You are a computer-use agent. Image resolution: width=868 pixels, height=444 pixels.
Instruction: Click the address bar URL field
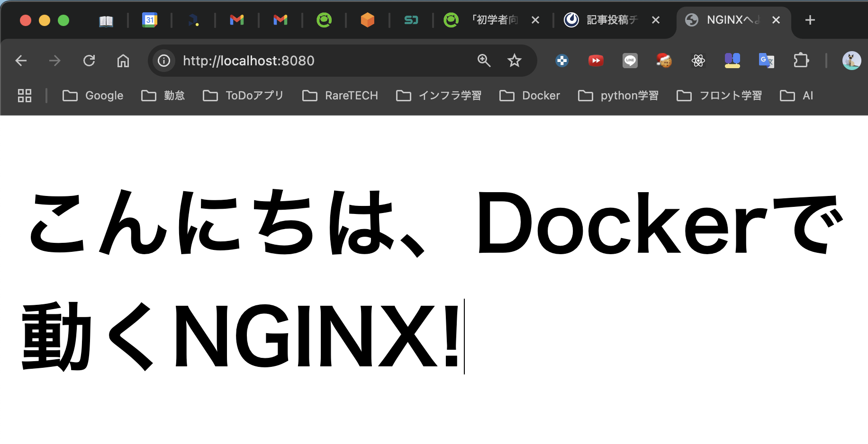coord(284,61)
